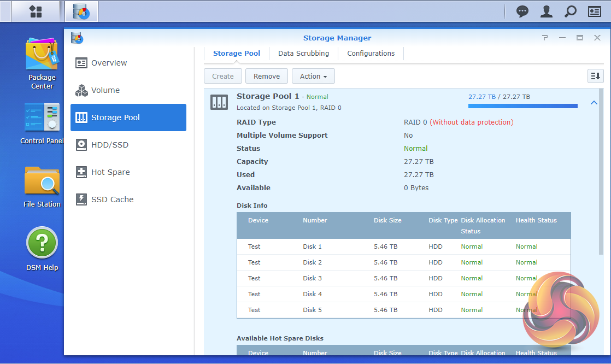Click the Storage Manager taskbar icon
The image size is (611, 364).
click(x=81, y=11)
